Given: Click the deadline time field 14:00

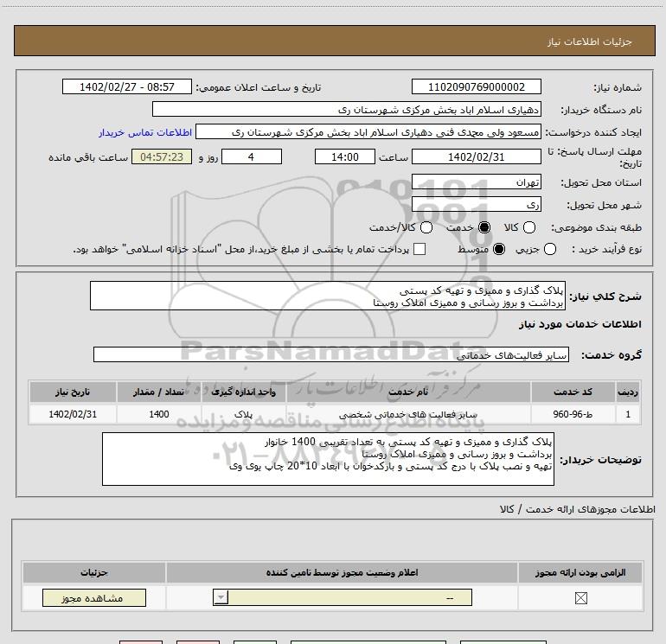Looking at the screenshot, I should (x=345, y=156).
